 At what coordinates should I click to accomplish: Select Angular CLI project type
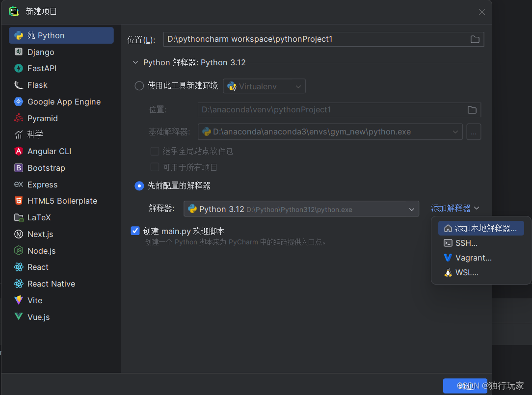tap(61, 151)
